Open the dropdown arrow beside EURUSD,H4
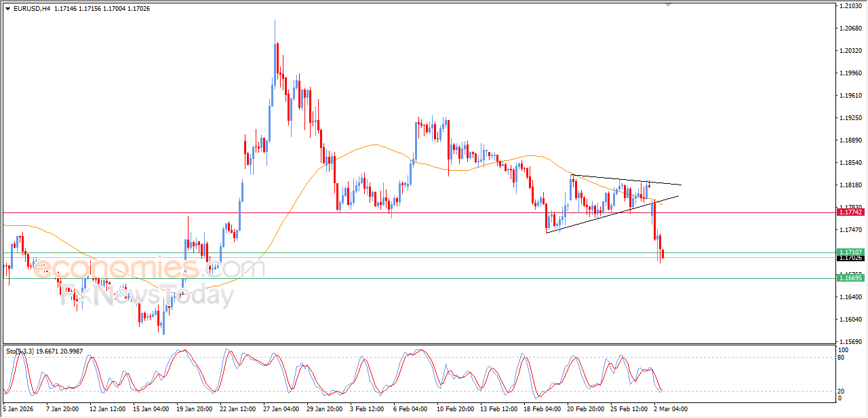 pos(8,9)
